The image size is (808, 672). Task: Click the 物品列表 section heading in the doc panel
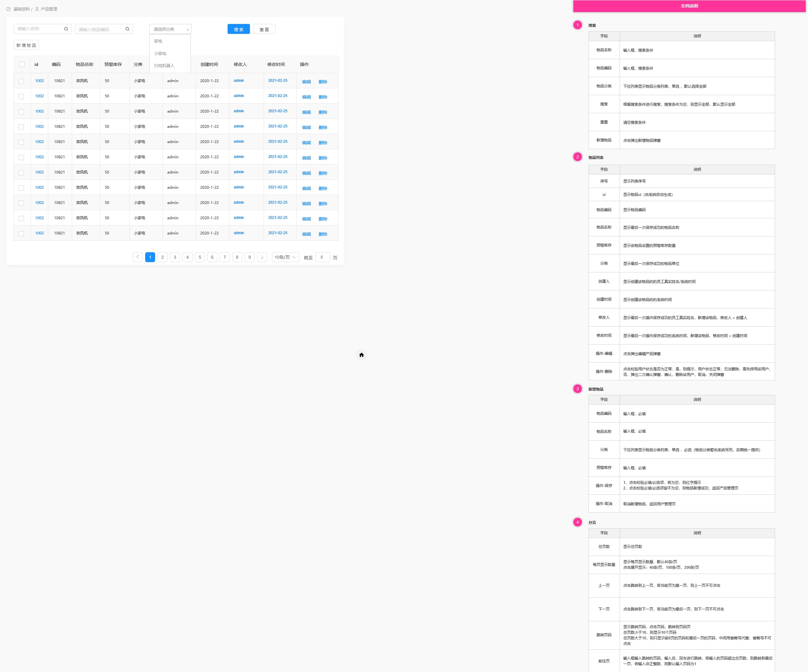596,157
